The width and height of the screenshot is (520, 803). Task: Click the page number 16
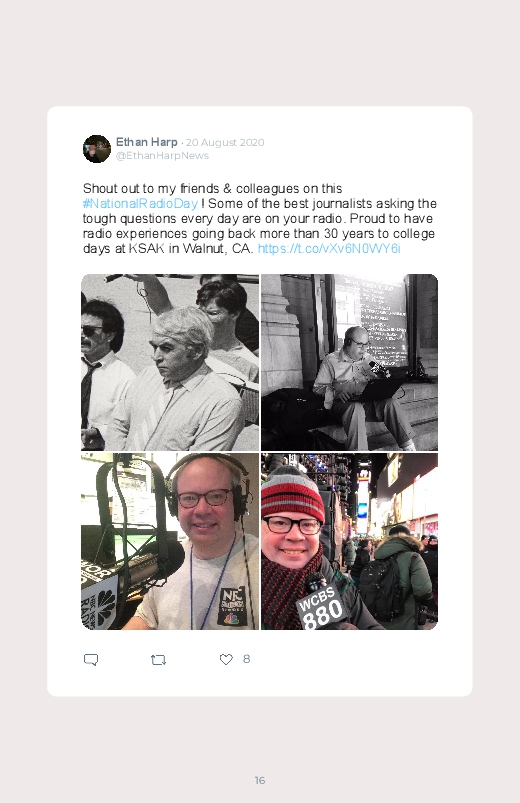[260, 780]
